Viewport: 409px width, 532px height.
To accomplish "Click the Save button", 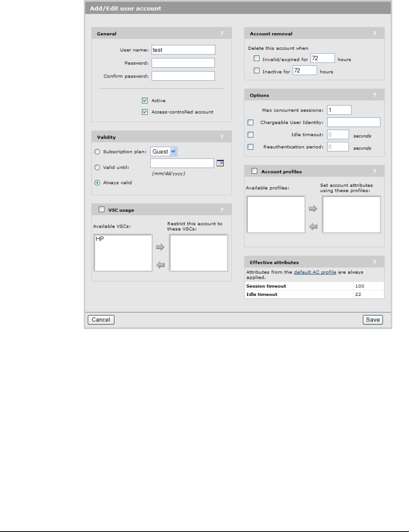I will click(x=373, y=320).
